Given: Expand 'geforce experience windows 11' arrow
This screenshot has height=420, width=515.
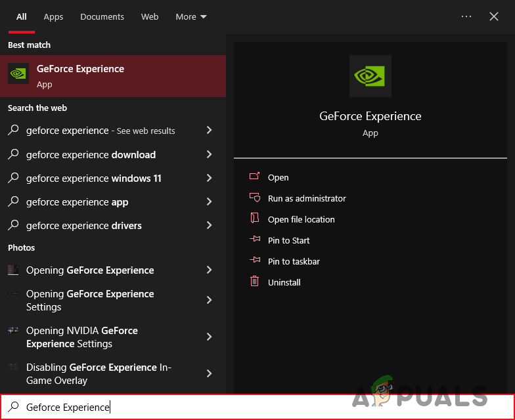Looking at the screenshot, I should tap(209, 178).
